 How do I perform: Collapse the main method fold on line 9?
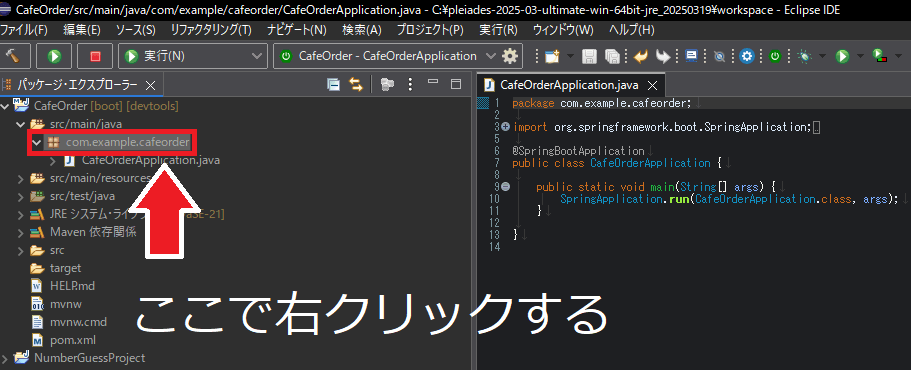[x=505, y=186]
